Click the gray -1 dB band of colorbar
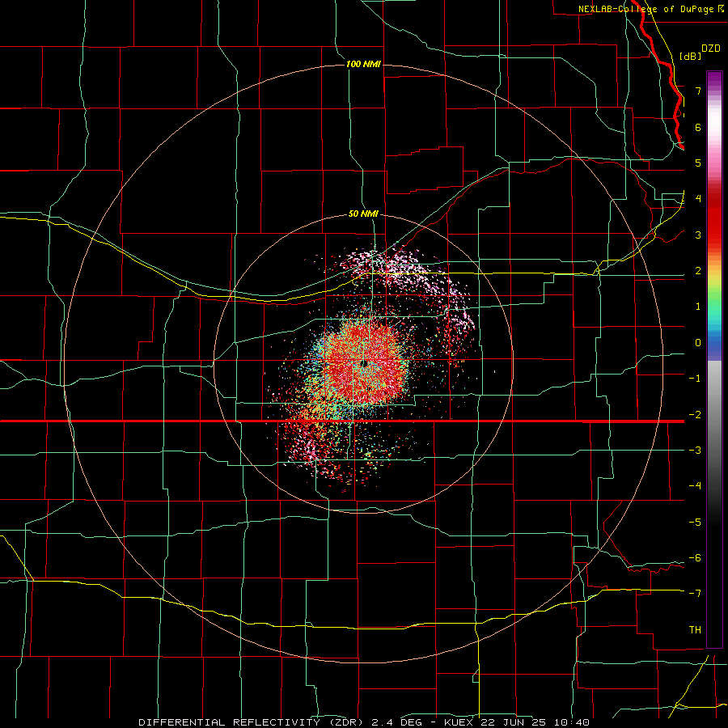The image size is (728, 728). [714, 379]
